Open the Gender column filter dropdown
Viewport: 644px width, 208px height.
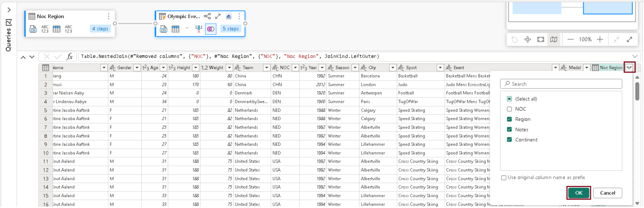tap(137, 67)
